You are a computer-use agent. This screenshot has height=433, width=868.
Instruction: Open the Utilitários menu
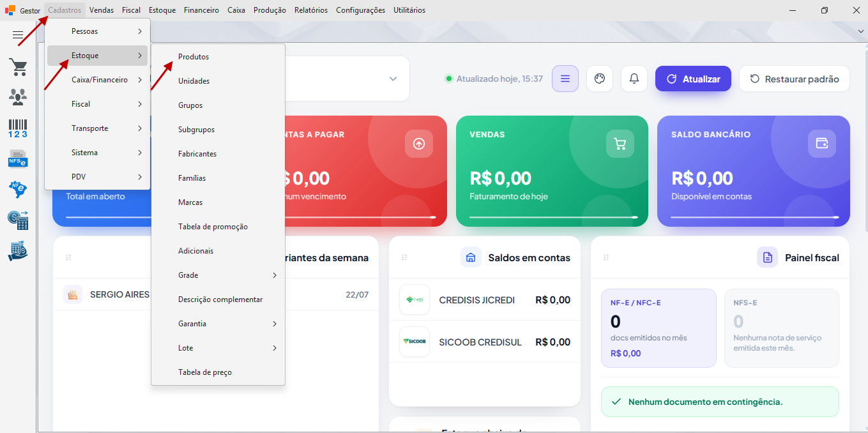[409, 10]
